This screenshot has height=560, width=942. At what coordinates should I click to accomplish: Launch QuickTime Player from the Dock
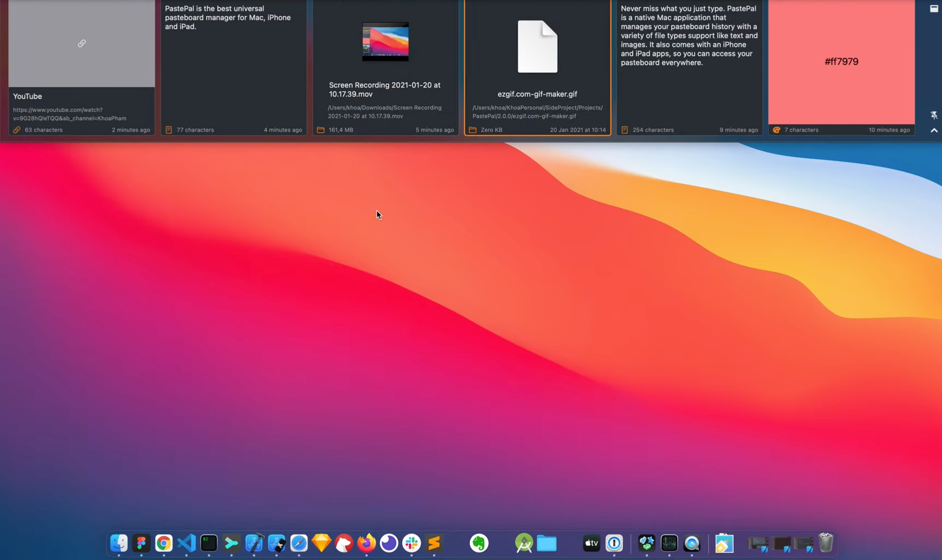click(692, 543)
